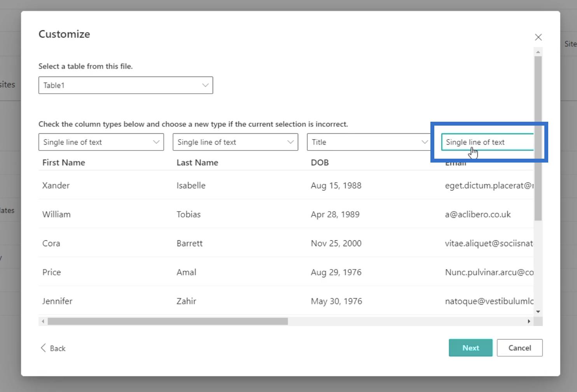Viewport: 577px width, 392px height.
Task: Open Email column type dropdown
Action: (x=487, y=142)
